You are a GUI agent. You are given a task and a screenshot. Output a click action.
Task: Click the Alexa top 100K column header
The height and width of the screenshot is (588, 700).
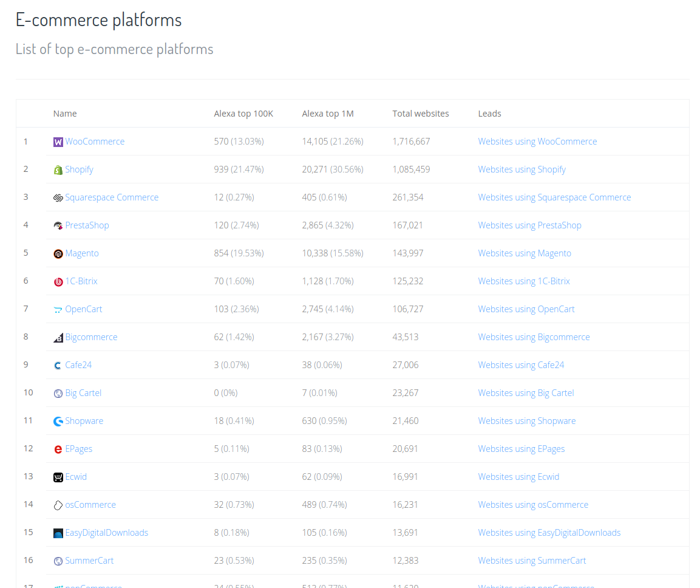(243, 114)
